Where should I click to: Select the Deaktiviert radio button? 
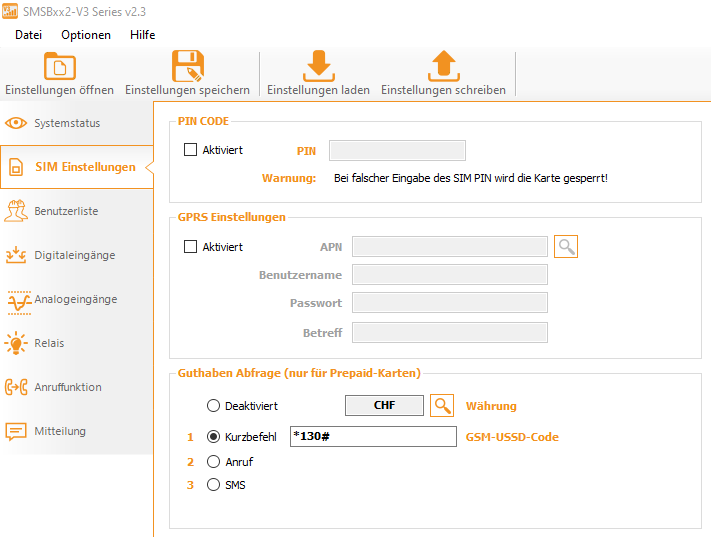point(213,406)
